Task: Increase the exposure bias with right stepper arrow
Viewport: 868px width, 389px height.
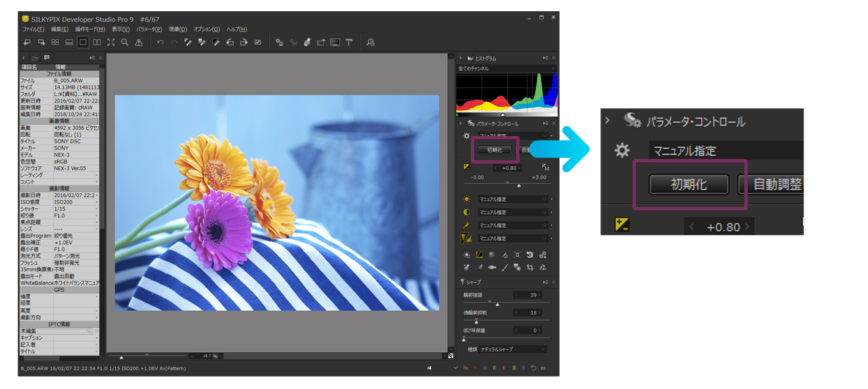Action: coord(519,168)
